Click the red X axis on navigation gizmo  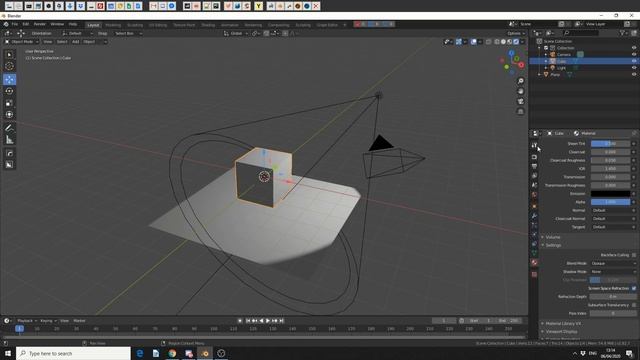coord(521,65)
